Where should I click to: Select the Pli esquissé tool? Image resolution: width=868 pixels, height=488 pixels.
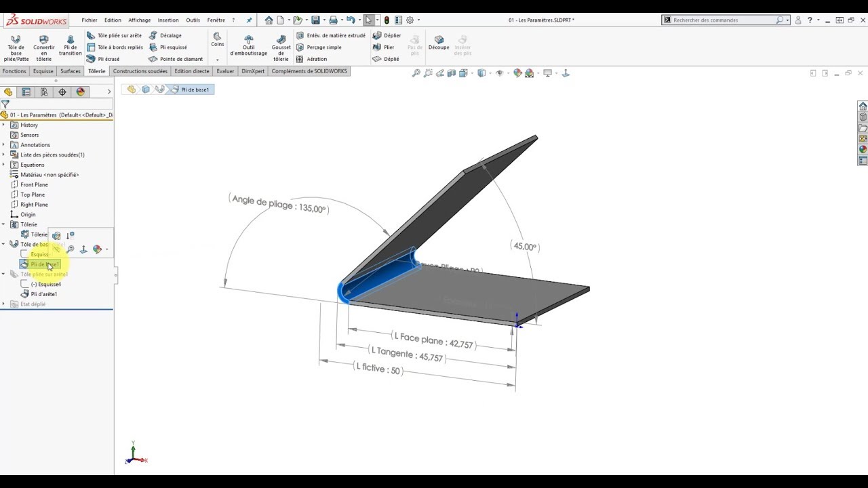167,47
